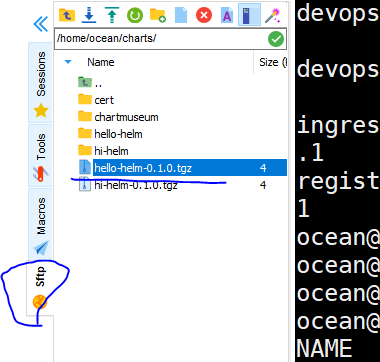Click the Size column header
The image size is (380, 362).
coord(273,62)
